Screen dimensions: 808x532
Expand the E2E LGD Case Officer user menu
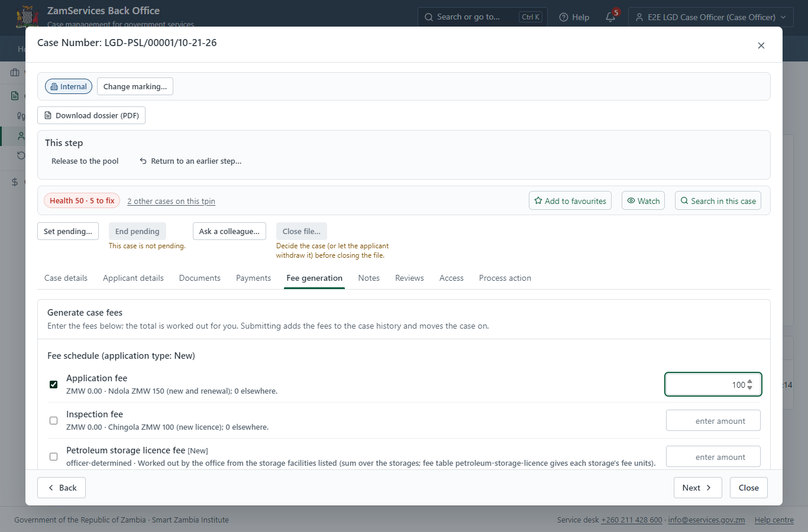click(x=711, y=17)
